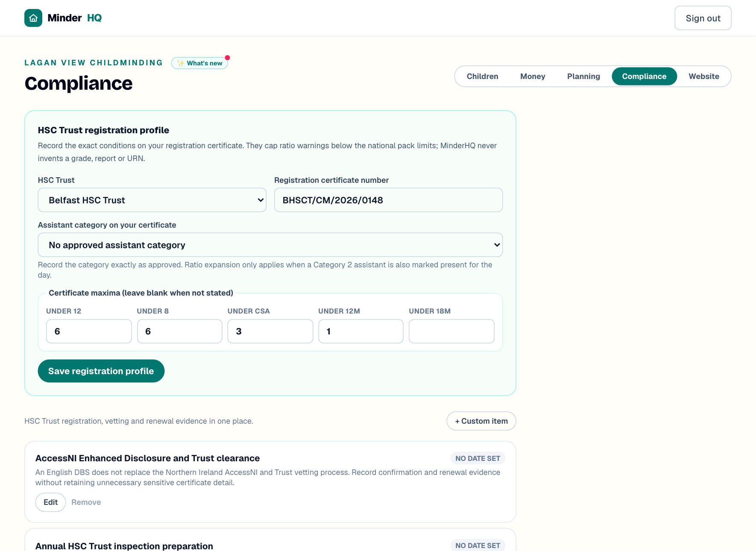Remove the AccessNI Enhanced Disclosure item
Viewport: 756px width, 551px height.
click(x=86, y=502)
